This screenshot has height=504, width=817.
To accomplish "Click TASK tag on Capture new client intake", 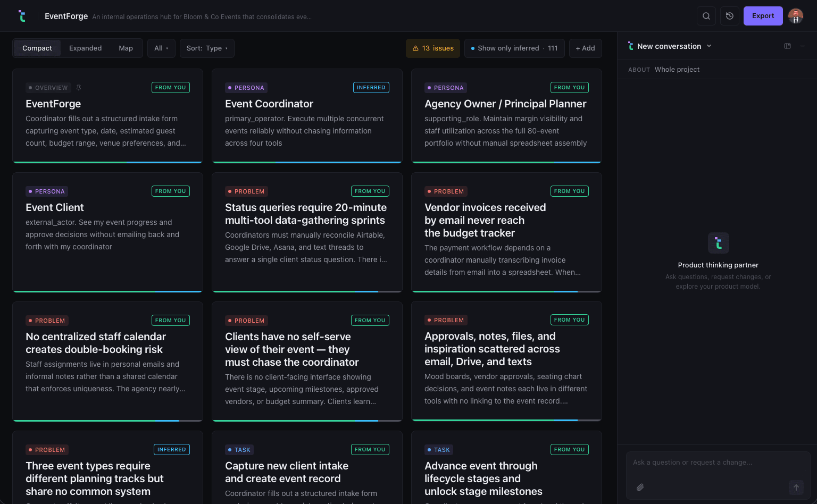I will tap(239, 450).
